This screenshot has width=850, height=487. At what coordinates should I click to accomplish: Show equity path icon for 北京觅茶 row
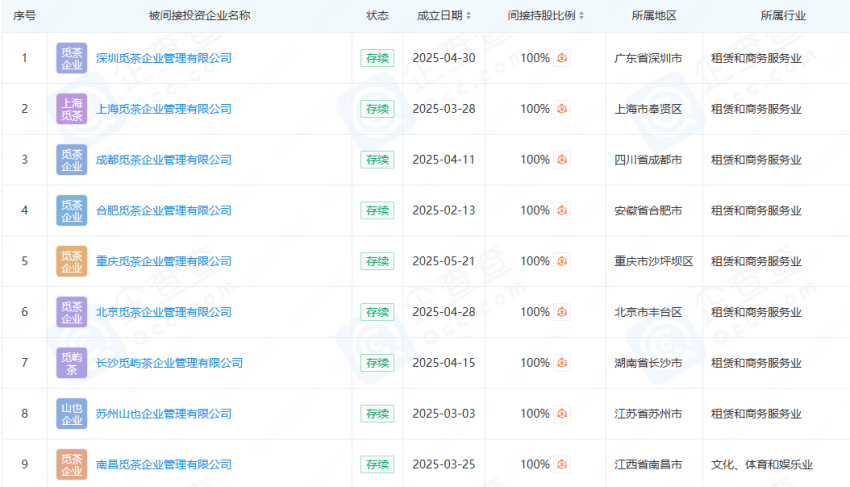[562, 312]
